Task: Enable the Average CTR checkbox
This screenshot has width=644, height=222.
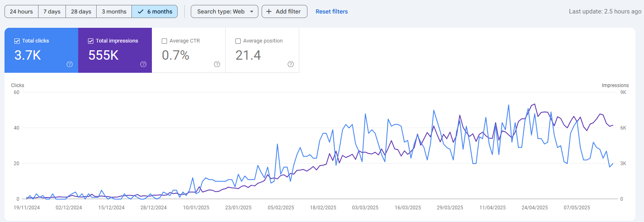Action: tap(165, 41)
